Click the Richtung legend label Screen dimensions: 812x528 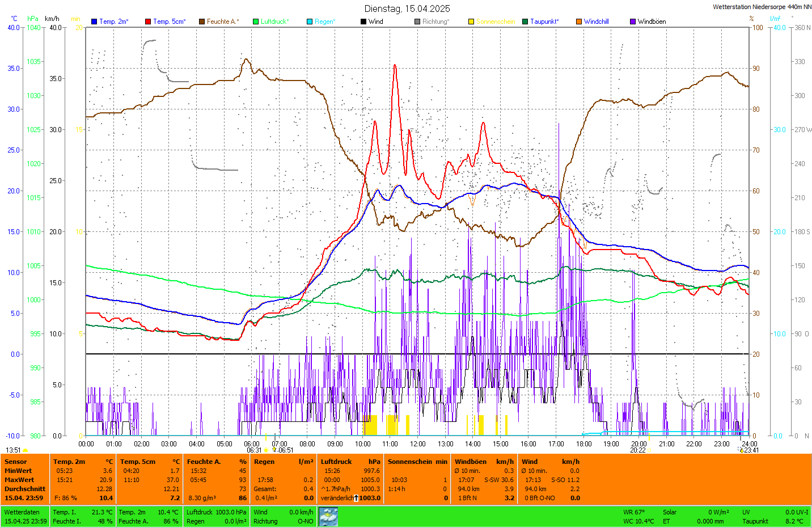pyautogui.click(x=435, y=22)
